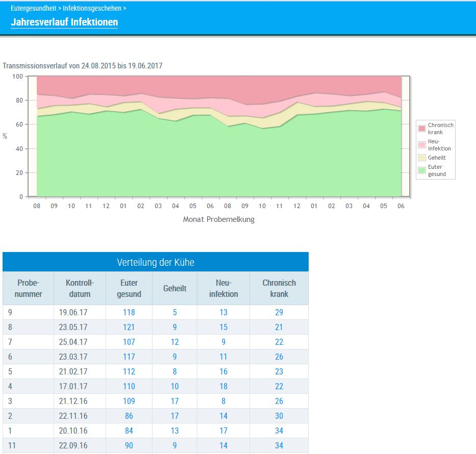The height and width of the screenshot is (454, 476).
Task: Click the Verteilung der Kühe table title bar
Action: pos(156,262)
